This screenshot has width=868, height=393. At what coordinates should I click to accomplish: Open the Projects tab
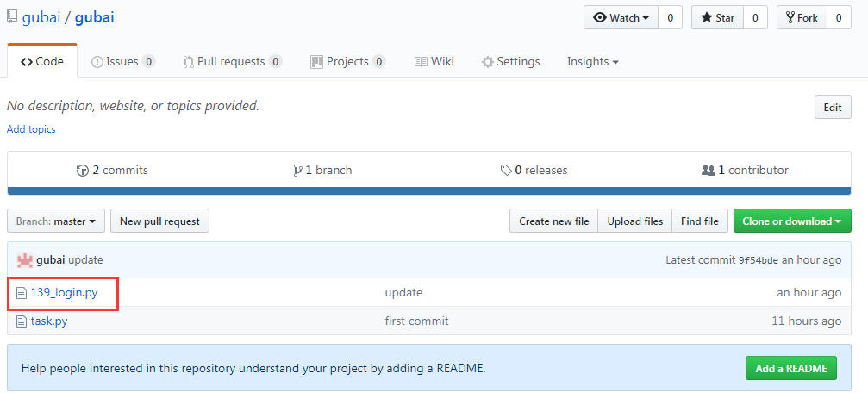tap(347, 61)
